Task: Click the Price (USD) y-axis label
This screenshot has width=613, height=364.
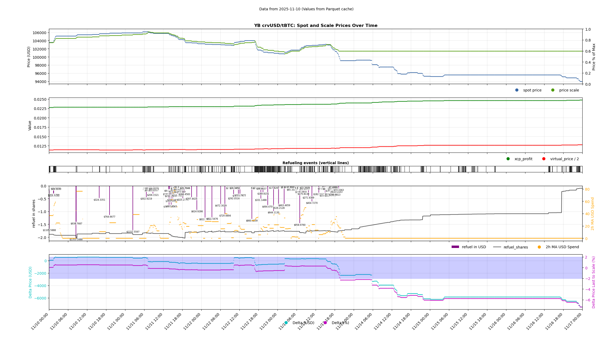Action: [29, 57]
